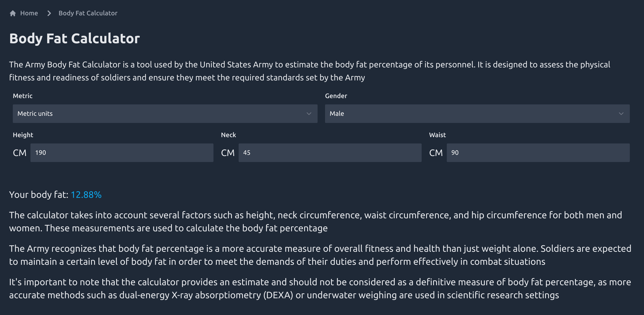The image size is (644, 315).
Task: Click the 12.88% body fat result
Action: 86,195
